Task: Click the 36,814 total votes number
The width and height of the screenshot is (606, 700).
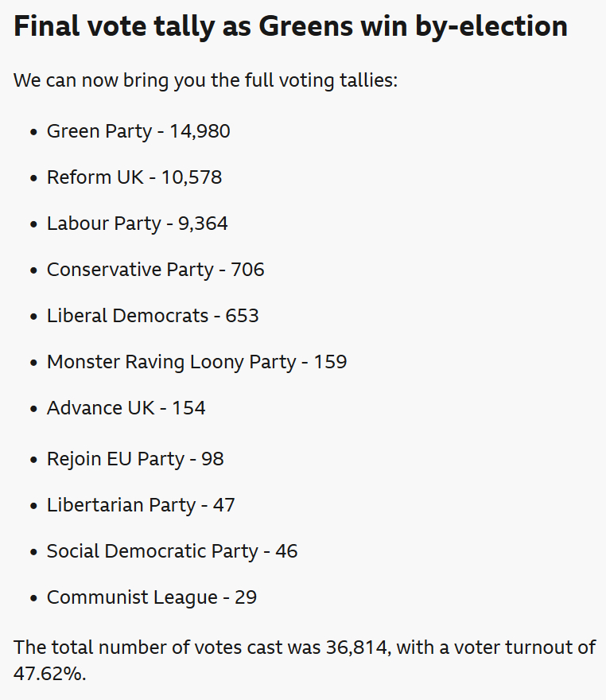Action: [357, 647]
